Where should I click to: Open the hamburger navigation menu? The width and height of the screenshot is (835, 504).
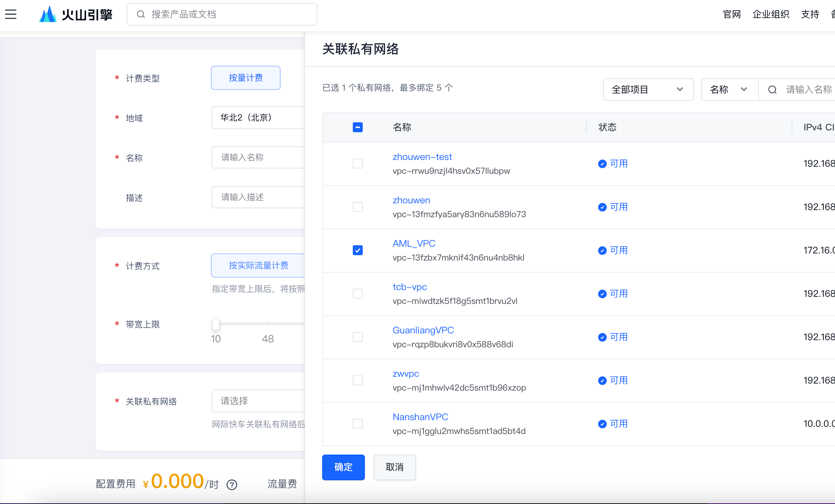11,14
